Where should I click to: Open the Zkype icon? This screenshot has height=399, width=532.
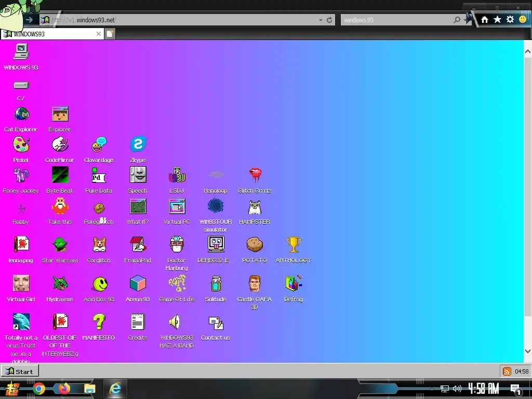138,144
